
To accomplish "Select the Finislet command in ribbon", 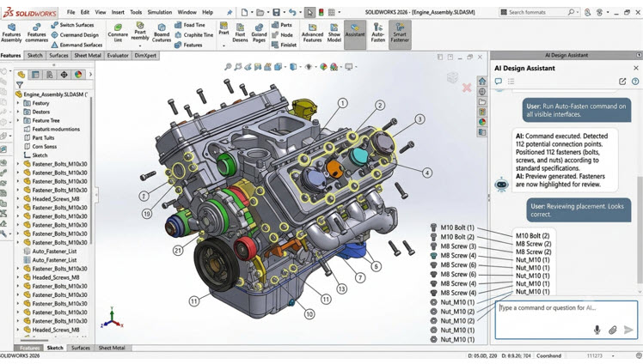I will click(x=284, y=45).
